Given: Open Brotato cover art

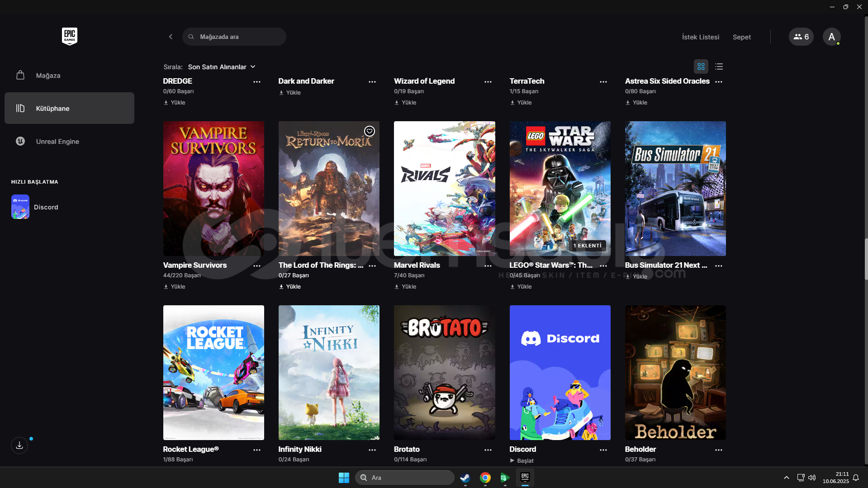Looking at the screenshot, I should [x=445, y=372].
